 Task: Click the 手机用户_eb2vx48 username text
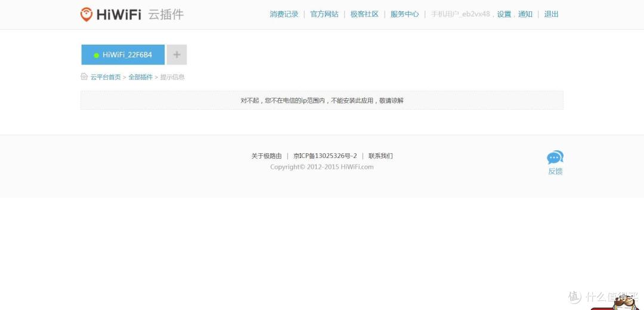tap(460, 14)
